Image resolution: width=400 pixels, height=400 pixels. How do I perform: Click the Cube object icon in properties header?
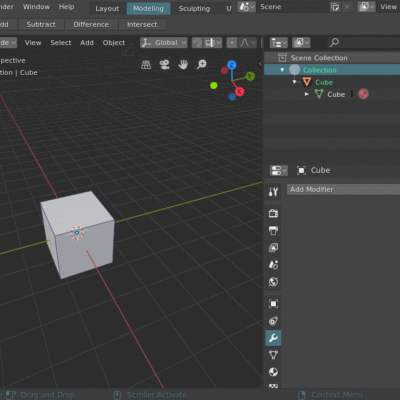pyautogui.click(x=301, y=170)
